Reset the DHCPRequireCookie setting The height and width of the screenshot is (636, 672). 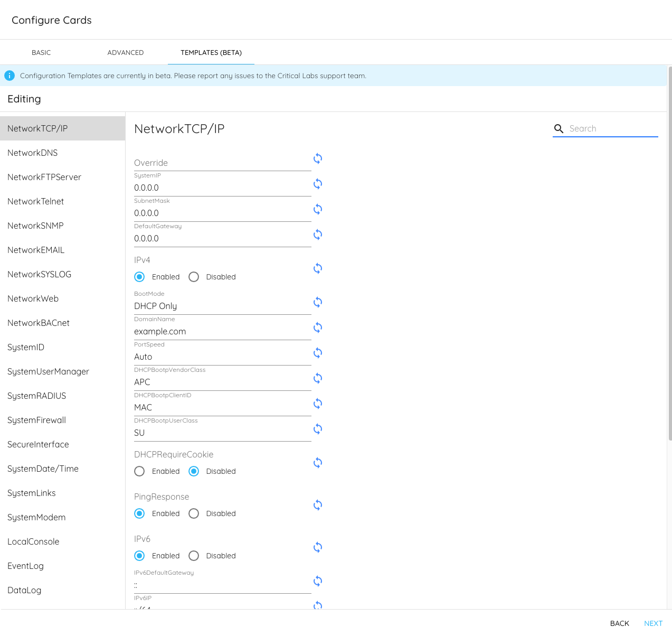pyautogui.click(x=318, y=463)
